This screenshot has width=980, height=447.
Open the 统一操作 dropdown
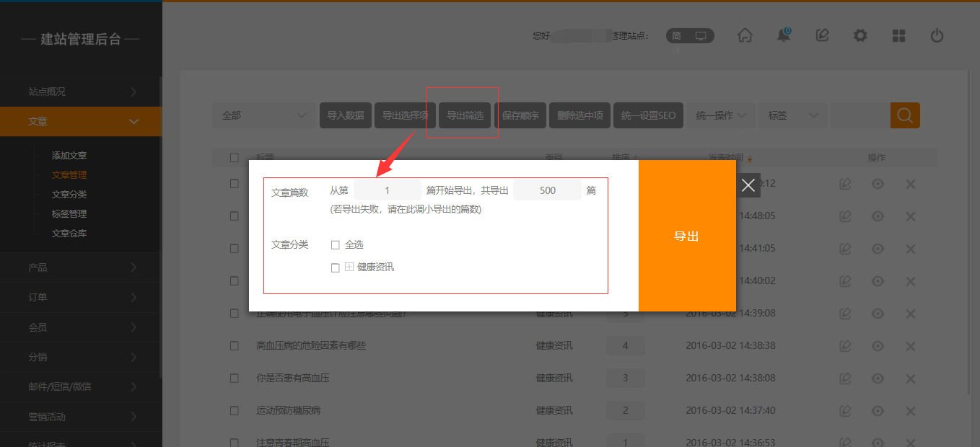click(722, 115)
